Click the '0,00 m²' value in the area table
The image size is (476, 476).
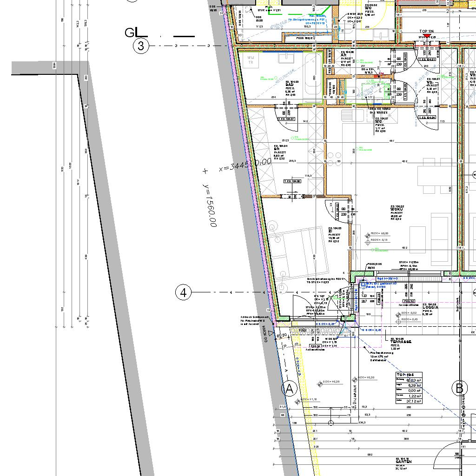tap(414, 390)
